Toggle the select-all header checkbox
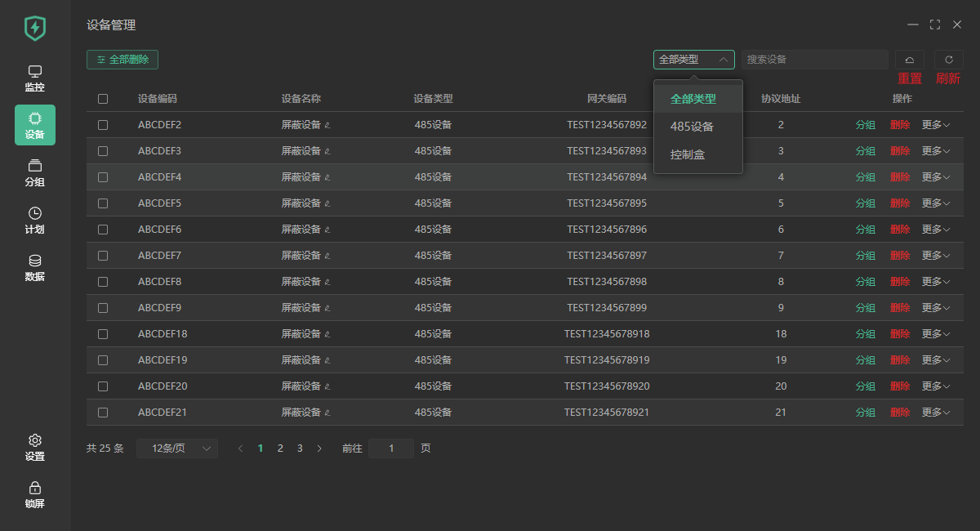Image resolution: width=980 pixels, height=531 pixels. pyautogui.click(x=103, y=99)
